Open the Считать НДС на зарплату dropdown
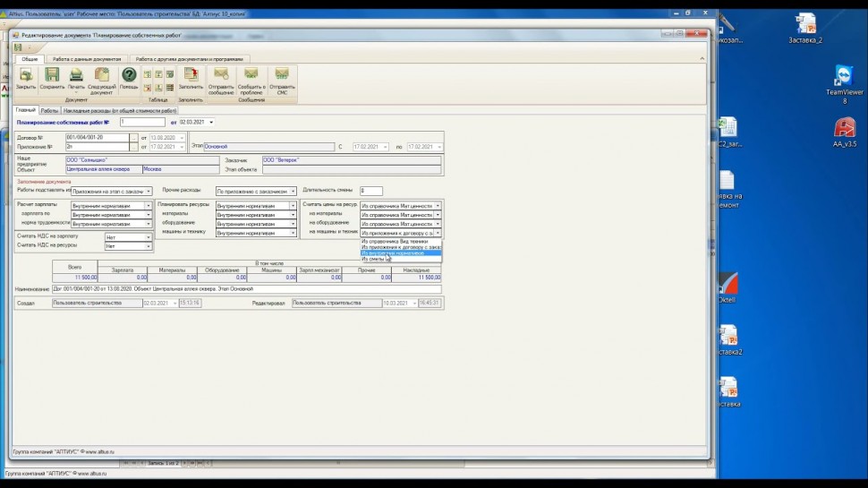The image size is (868, 488). click(x=149, y=237)
